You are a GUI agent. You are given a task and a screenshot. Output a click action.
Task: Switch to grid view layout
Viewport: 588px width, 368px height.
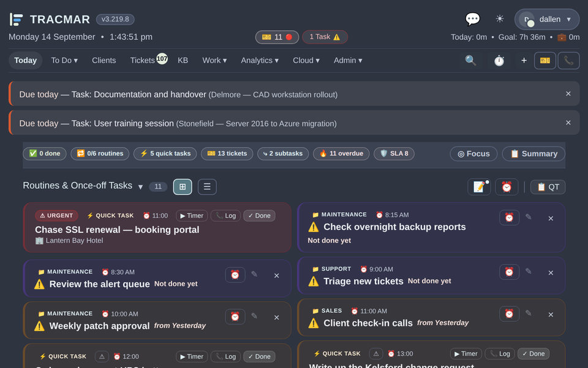tap(183, 186)
